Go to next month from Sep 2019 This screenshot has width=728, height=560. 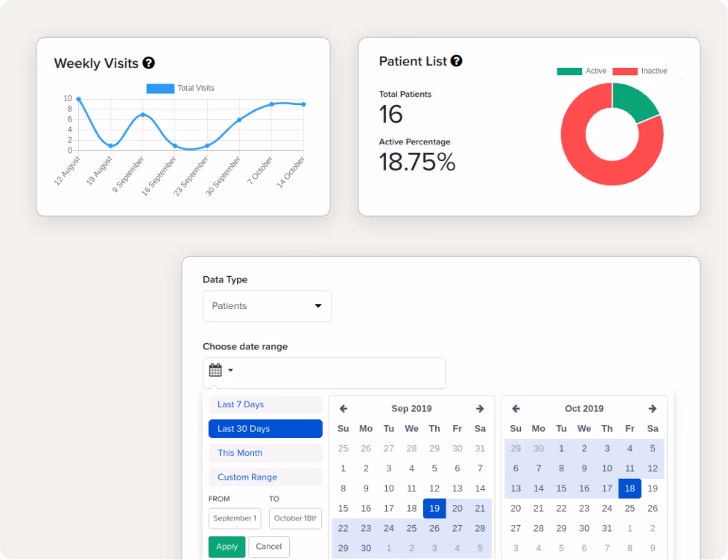click(x=480, y=409)
